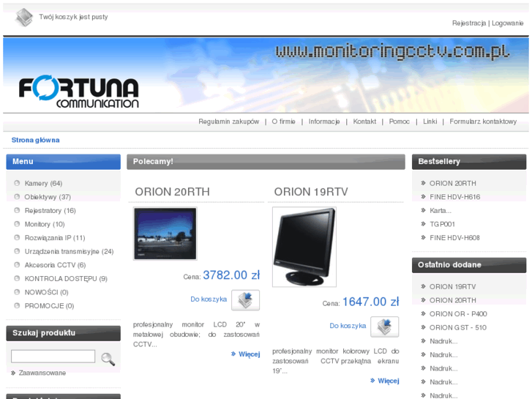Open Logowanie login link
Image resolution: width=532 pixels, height=399 pixels.
pyautogui.click(x=508, y=23)
